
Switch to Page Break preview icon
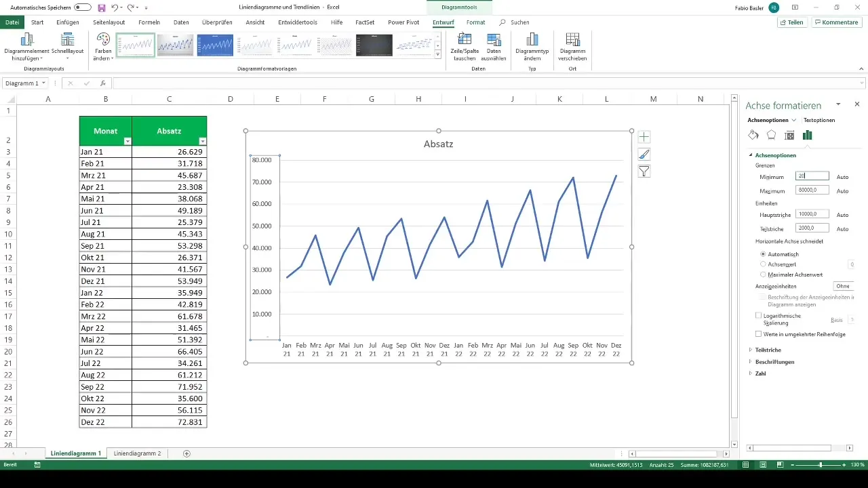779,465
